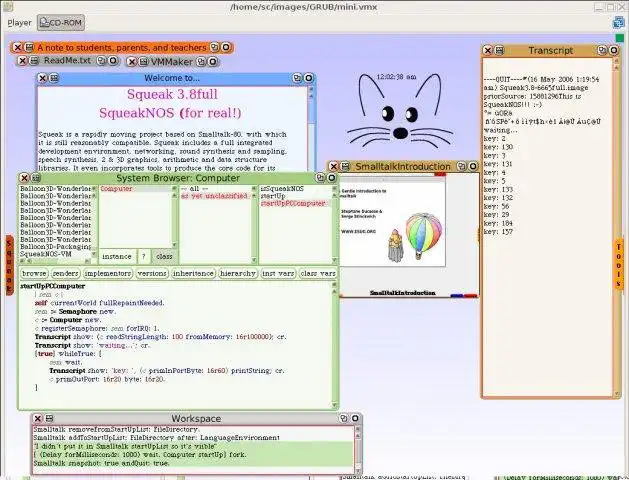Expand collapsed VMMaker window
Image resolution: width=629 pixels, height=480 pixels.
[x=213, y=62]
